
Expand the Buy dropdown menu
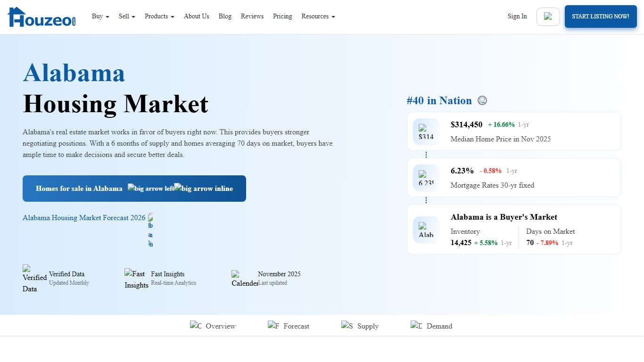[x=100, y=16]
